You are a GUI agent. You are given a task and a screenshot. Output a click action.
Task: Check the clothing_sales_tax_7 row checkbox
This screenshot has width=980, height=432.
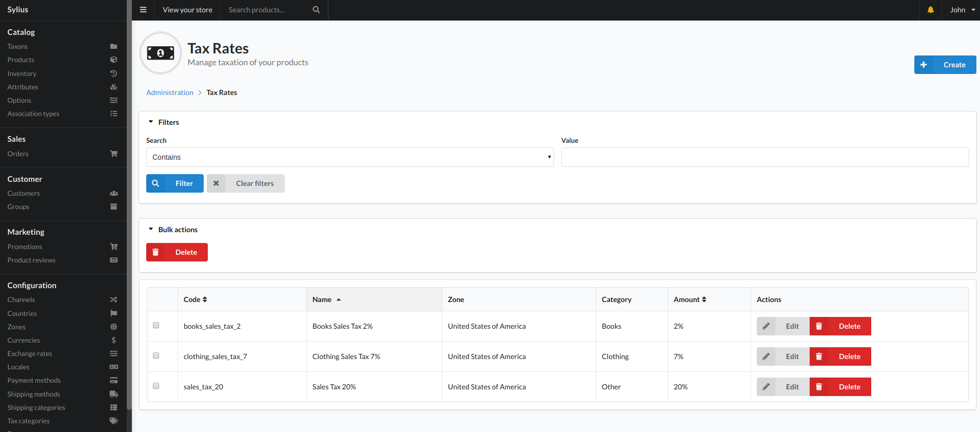pyautogui.click(x=156, y=355)
